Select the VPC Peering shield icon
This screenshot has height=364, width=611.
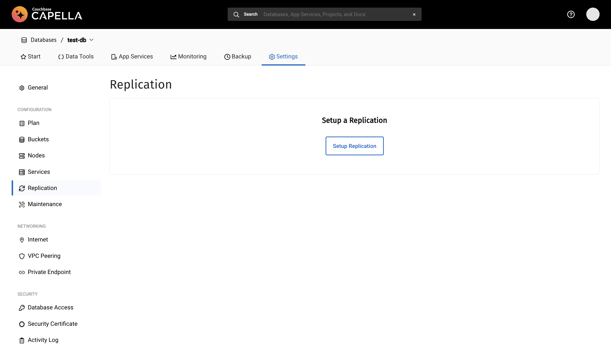(x=22, y=256)
